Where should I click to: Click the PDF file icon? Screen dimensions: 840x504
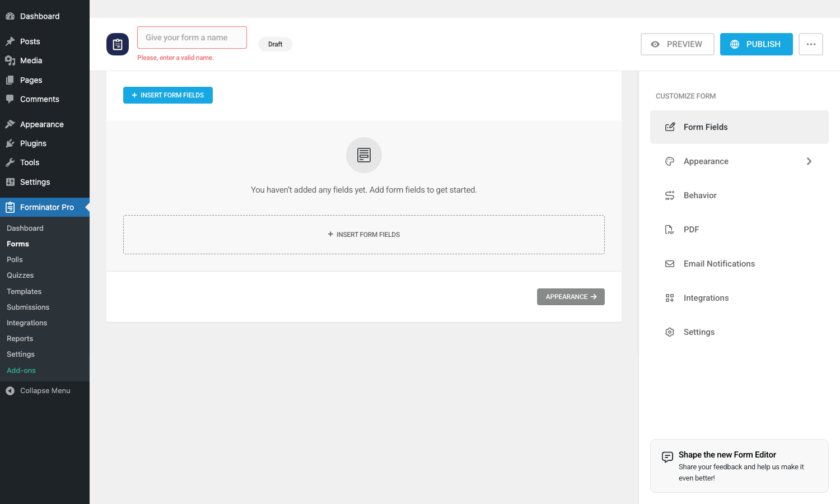pyautogui.click(x=670, y=230)
